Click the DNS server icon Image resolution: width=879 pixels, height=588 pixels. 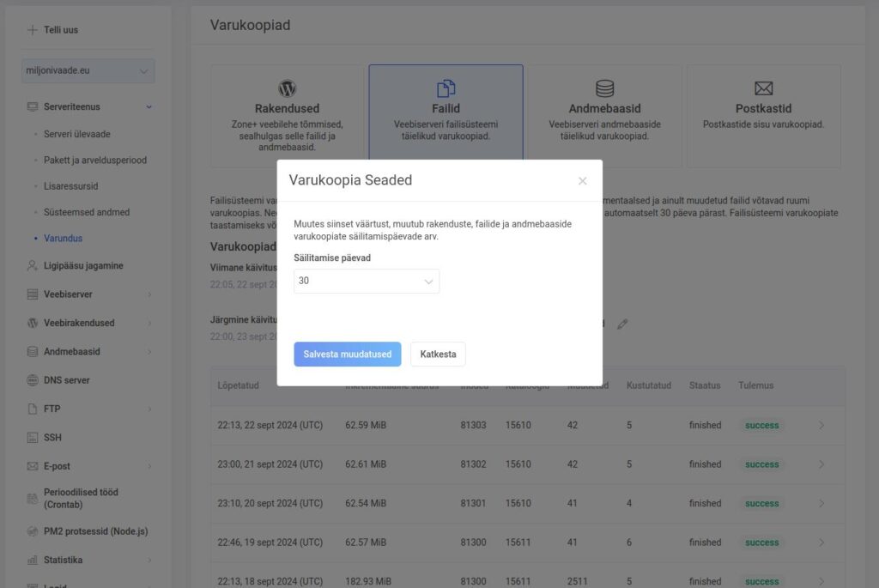(x=33, y=380)
